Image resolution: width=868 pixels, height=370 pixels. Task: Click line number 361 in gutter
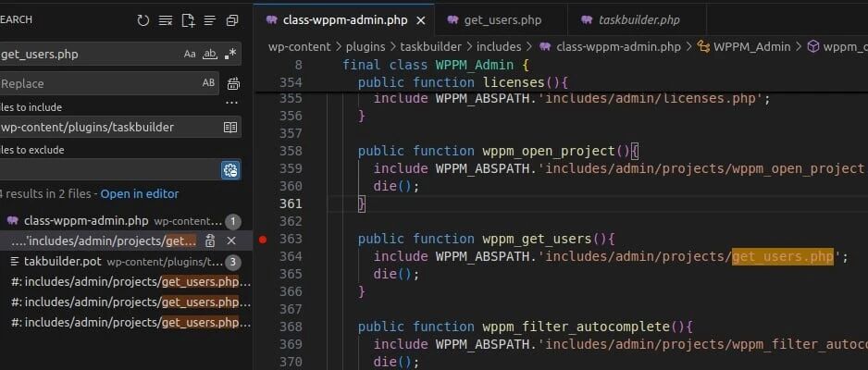291,203
